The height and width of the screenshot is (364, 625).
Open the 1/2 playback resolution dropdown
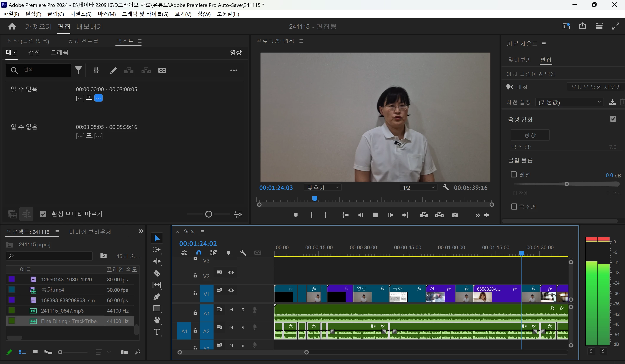[418, 187]
